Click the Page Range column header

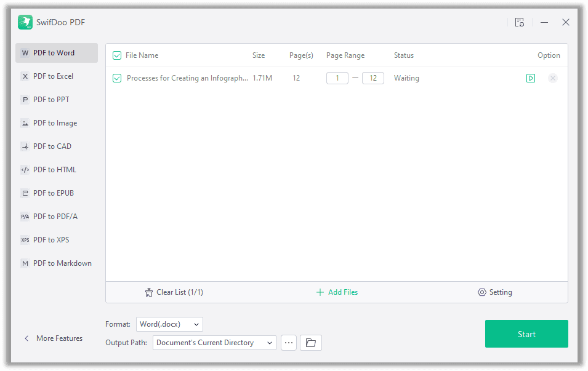pyautogui.click(x=345, y=55)
